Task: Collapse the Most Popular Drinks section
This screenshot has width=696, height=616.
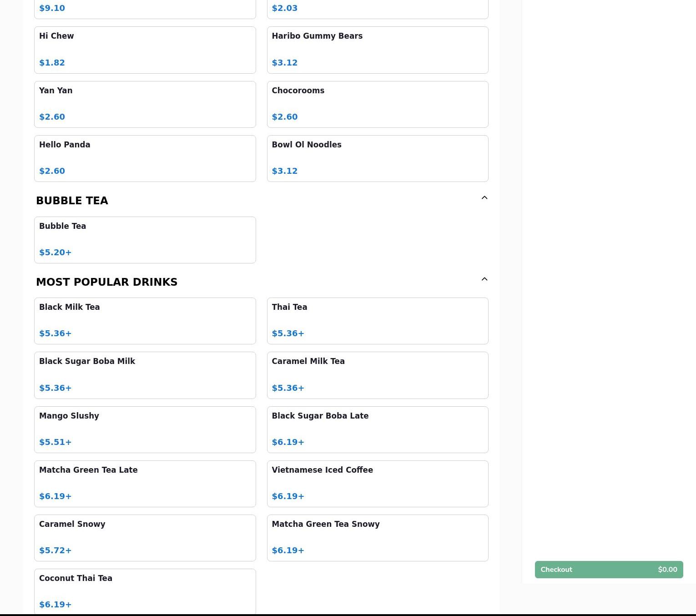Action: tap(484, 279)
